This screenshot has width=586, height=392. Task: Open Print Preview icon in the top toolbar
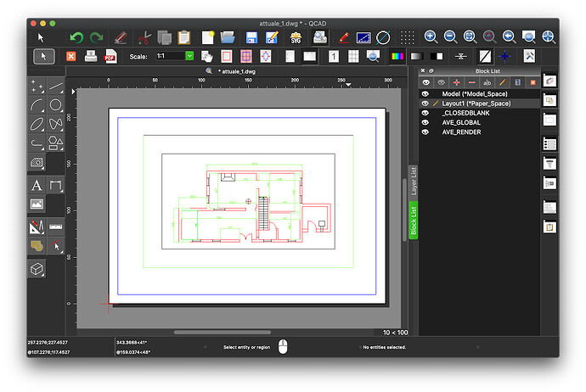point(320,37)
